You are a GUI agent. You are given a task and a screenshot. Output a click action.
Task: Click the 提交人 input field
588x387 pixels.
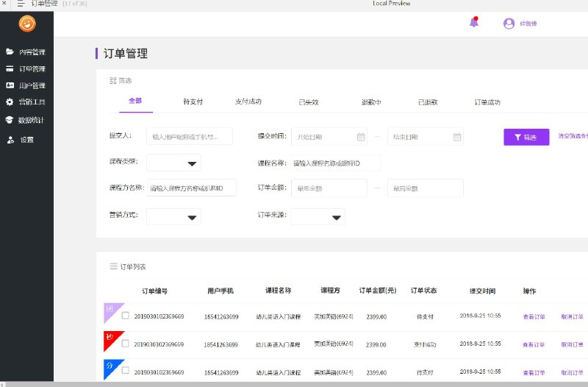[x=190, y=136]
